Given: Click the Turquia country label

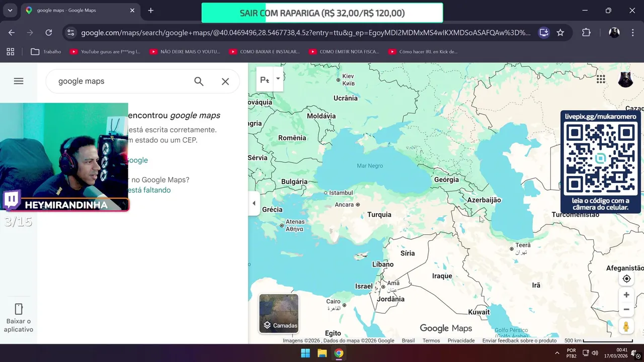Looking at the screenshot, I should [379, 215].
